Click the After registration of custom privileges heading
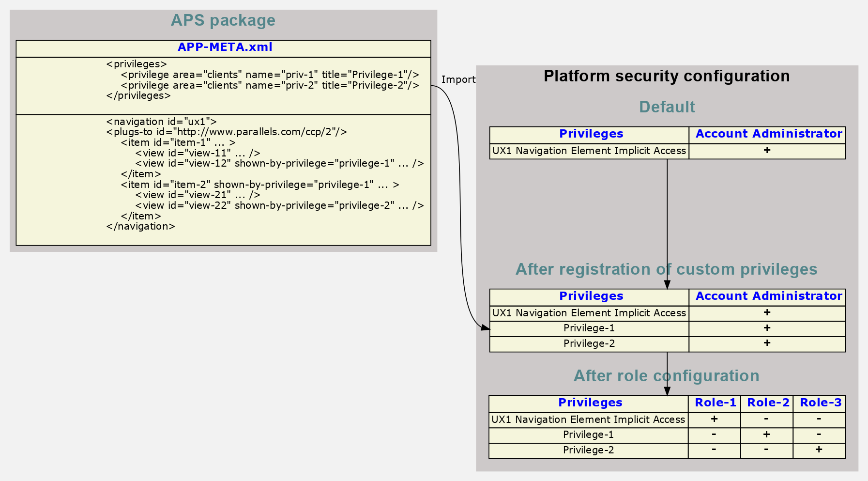This screenshot has width=868, height=481. click(x=666, y=269)
